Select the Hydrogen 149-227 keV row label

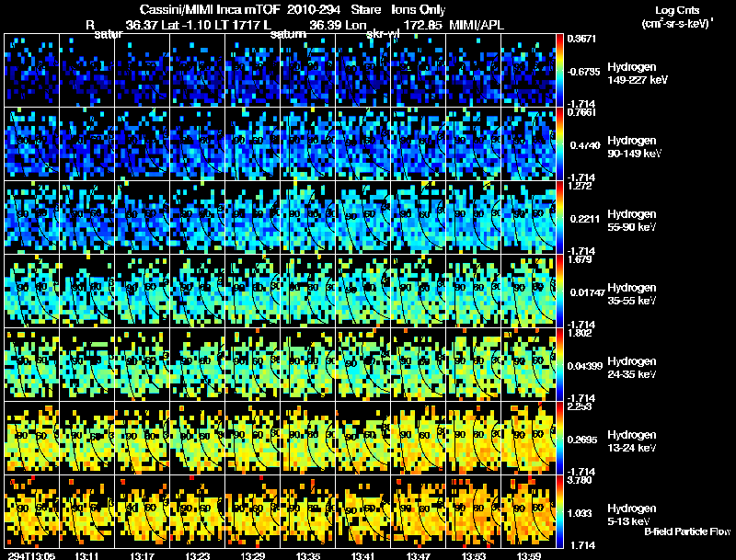click(x=638, y=74)
